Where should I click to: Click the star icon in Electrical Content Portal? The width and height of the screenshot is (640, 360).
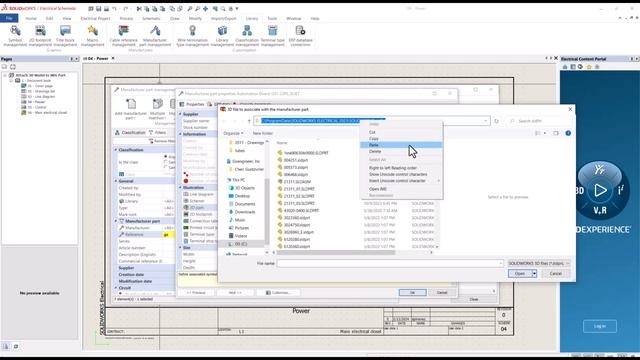coord(589,67)
